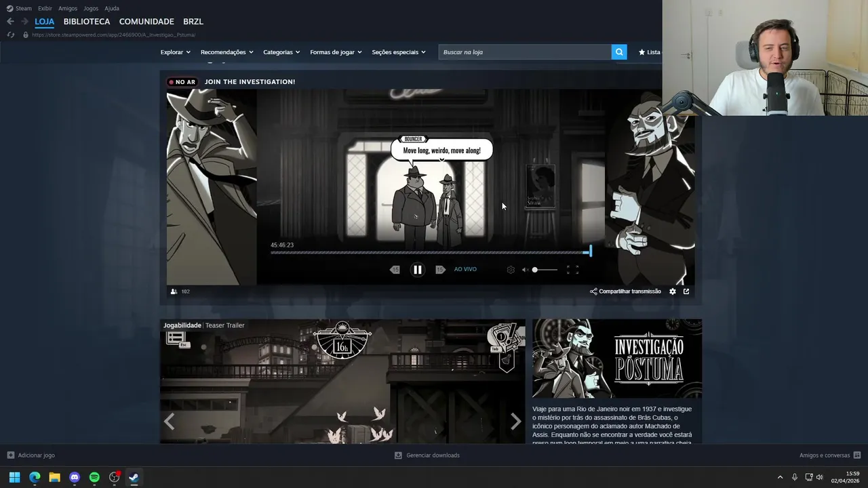The image size is (868, 488).
Task: Open the system volume tray icon
Action: [x=819, y=477]
